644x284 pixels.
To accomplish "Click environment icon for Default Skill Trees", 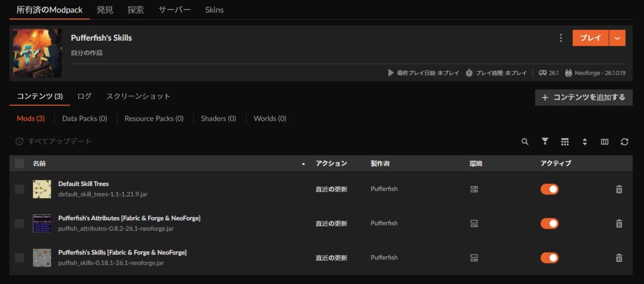I will pos(474,189).
